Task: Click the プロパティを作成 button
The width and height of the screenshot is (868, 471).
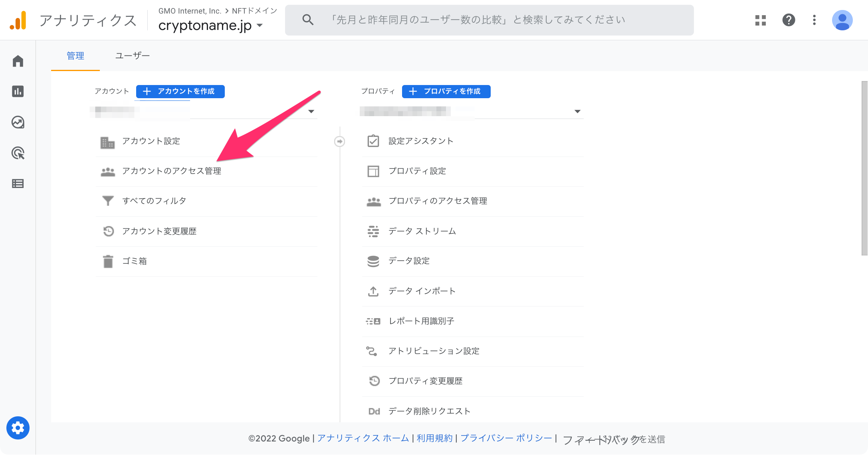Action: [x=446, y=91]
